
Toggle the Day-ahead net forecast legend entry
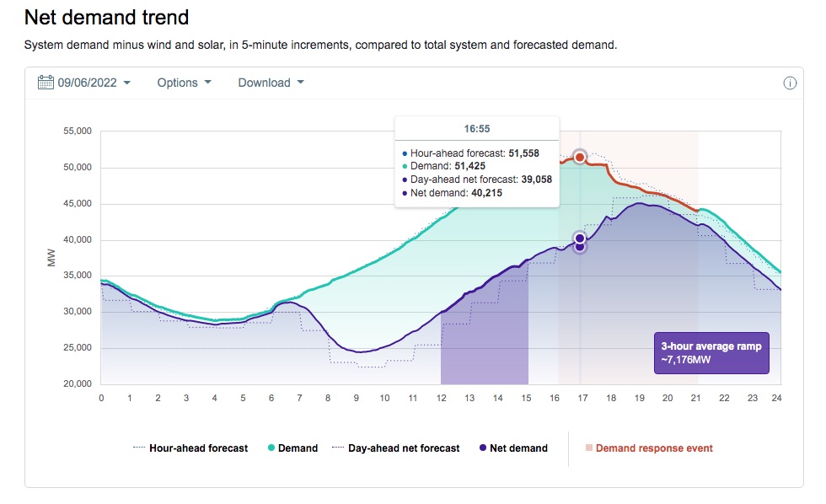point(404,448)
